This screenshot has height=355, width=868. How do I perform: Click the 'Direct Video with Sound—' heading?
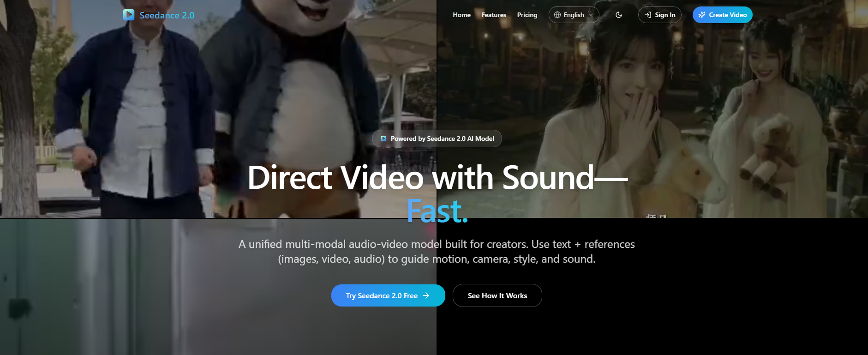(x=437, y=177)
